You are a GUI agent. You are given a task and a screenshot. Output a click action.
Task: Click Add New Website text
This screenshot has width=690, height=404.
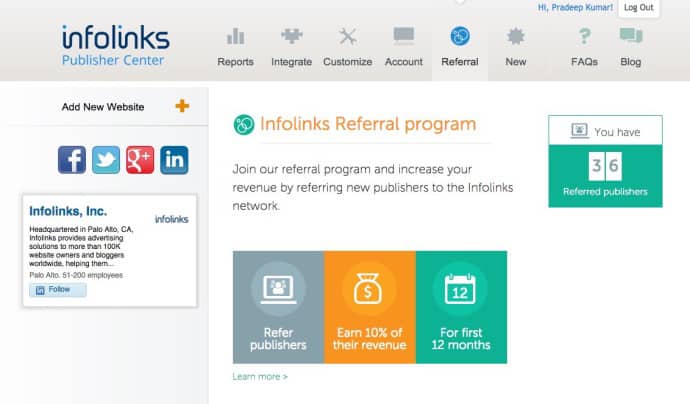click(103, 107)
